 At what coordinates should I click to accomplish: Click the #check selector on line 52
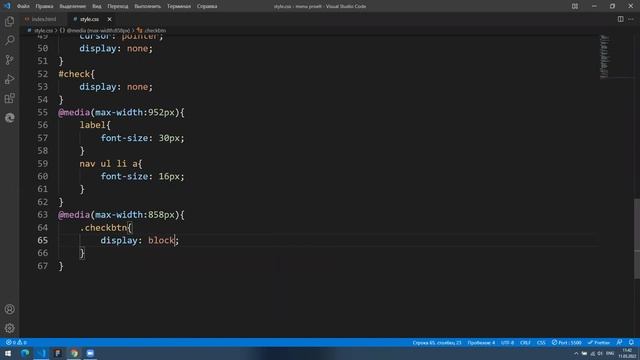point(74,74)
